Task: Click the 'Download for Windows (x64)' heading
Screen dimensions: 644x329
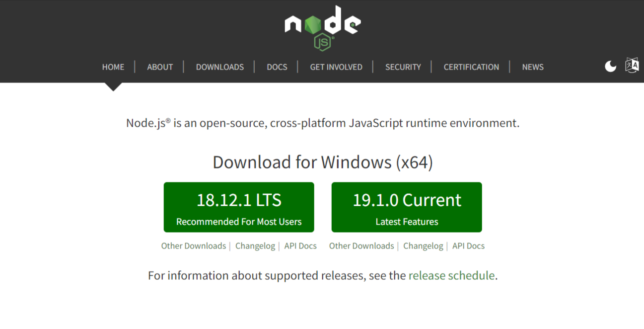Action: point(323,162)
